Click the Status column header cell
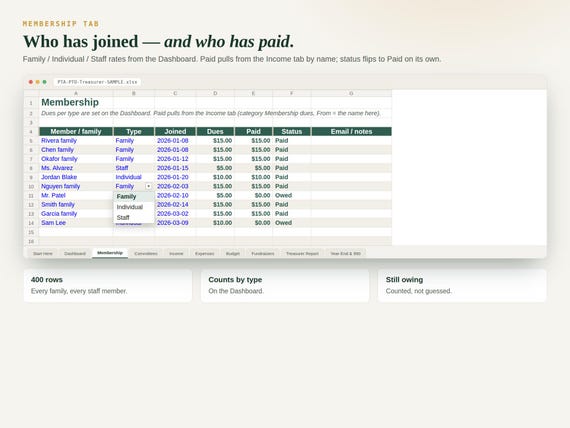570x428 pixels. click(292, 131)
